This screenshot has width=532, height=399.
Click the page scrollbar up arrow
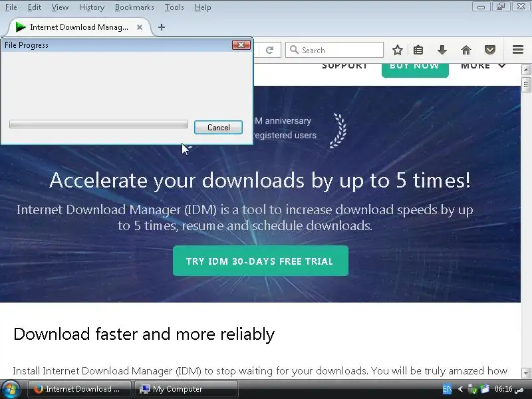526,70
